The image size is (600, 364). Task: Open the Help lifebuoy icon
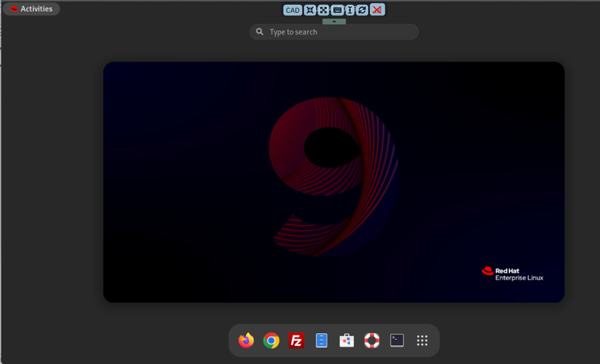[x=372, y=340]
